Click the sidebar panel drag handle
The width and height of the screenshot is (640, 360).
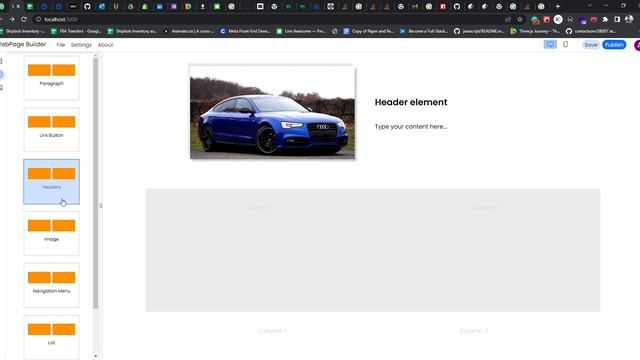click(100, 205)
